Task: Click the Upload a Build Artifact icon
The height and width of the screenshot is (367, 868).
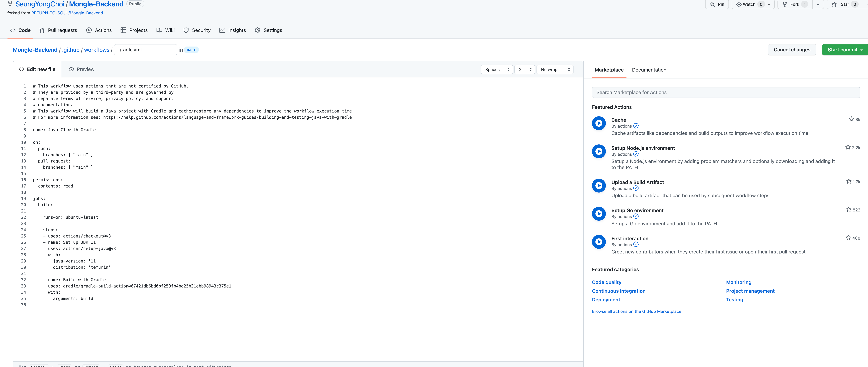Action: [599, 186]
